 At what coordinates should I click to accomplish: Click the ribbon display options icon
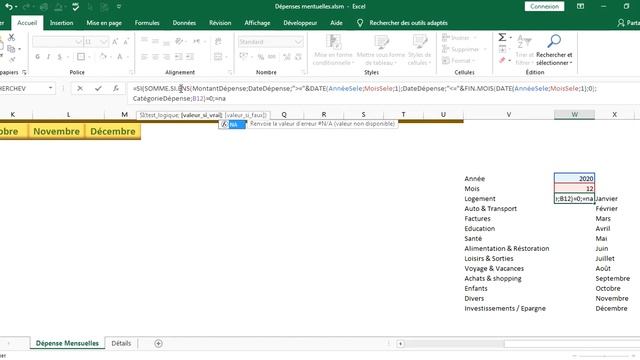(x=580, y=7)
